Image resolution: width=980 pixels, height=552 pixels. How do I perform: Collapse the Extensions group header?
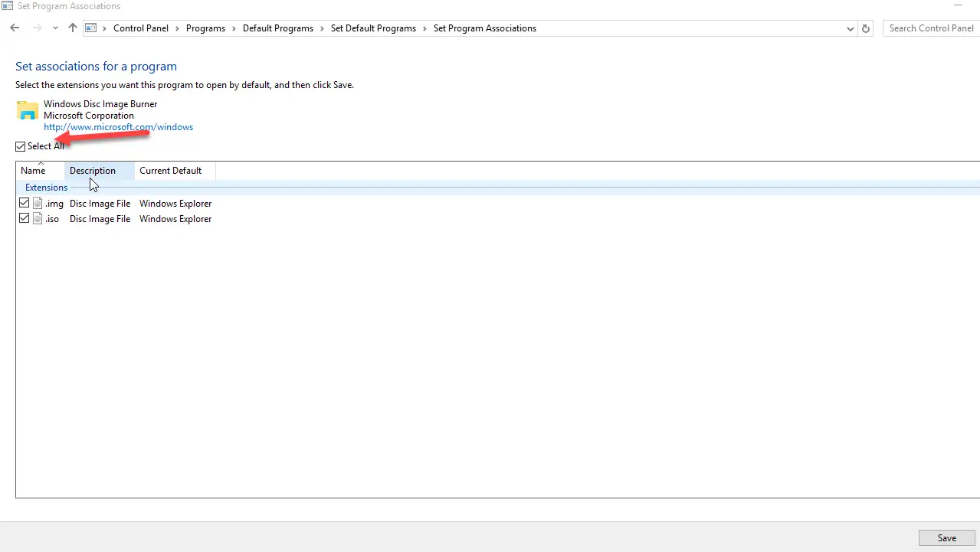(46, 188)
